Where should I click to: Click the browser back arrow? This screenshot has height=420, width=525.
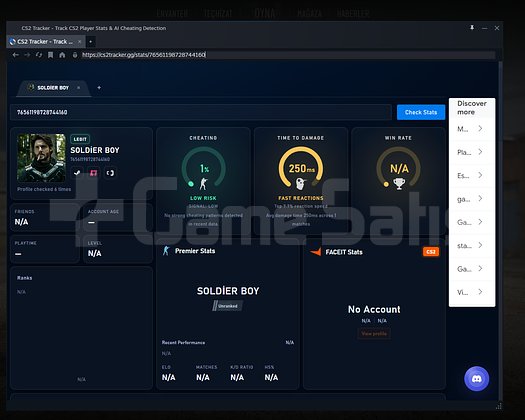click(15, 55)
